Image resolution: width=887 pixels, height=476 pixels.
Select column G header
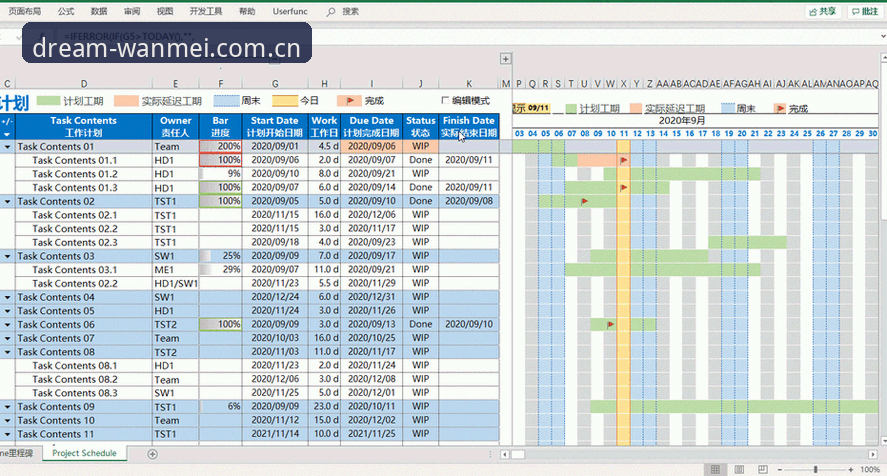click(x=275, y=84)
